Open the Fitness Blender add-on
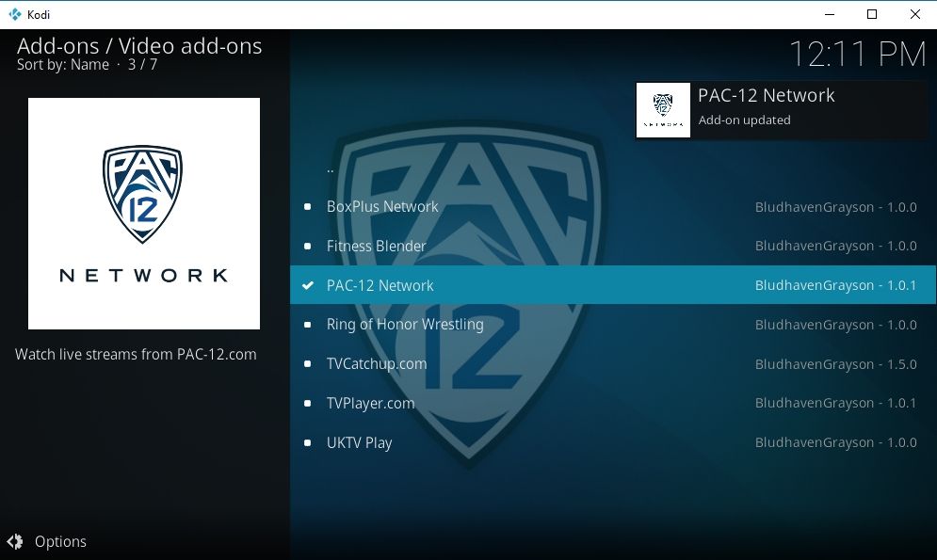This screenshot has width=937, height=560. tap(613, 246)
